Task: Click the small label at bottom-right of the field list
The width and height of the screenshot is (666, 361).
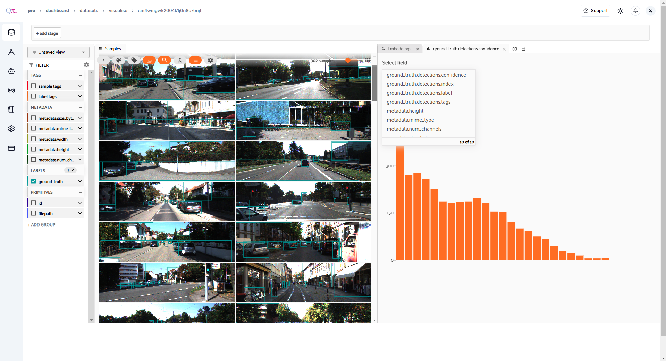Action: tap(466, 141)
